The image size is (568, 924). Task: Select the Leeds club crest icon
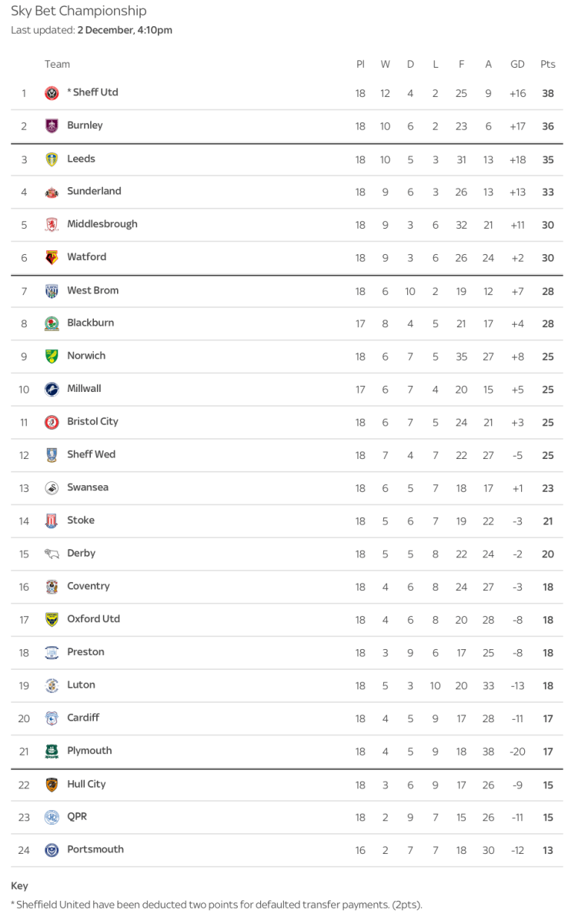[52, 159]
